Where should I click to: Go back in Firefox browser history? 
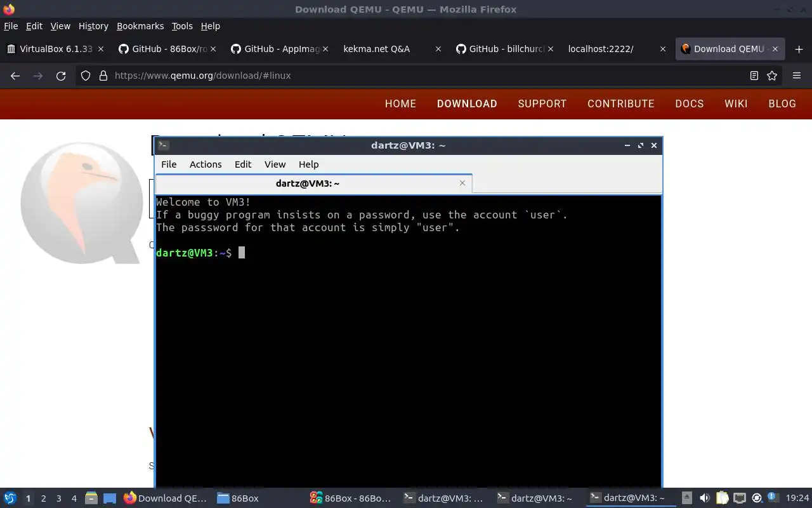click(x=15, y=76)
